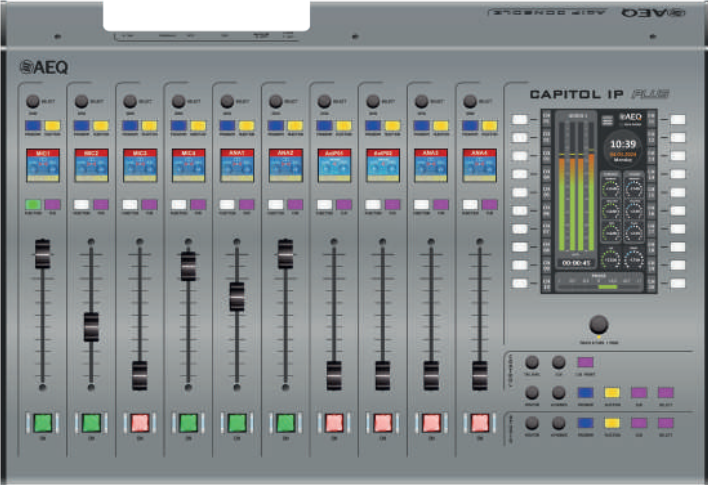Activate the red ON button of AoIP02 channel
This screenshot has height=485, width=708.
click(382, 423)
